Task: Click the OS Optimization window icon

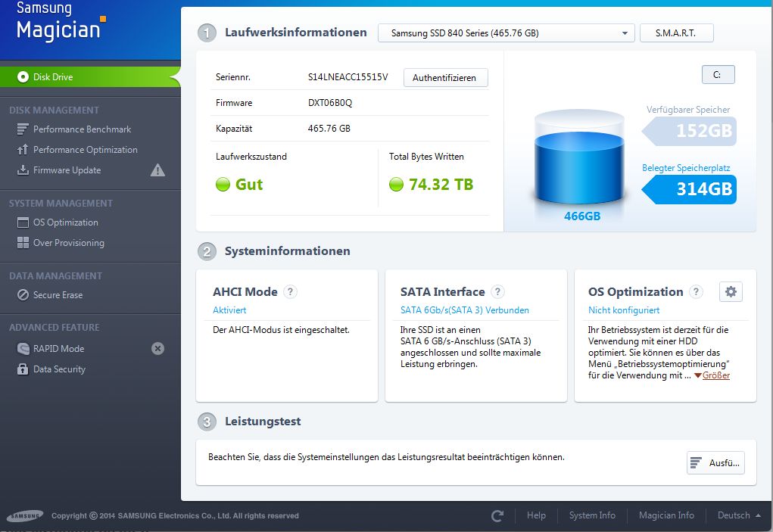Action: click(23, 222)
